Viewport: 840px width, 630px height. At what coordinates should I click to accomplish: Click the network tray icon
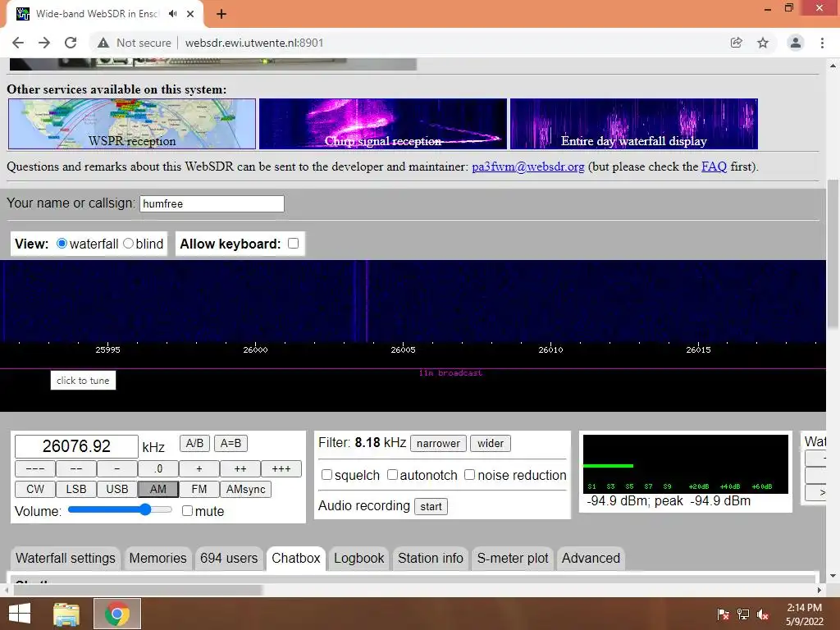743,614
